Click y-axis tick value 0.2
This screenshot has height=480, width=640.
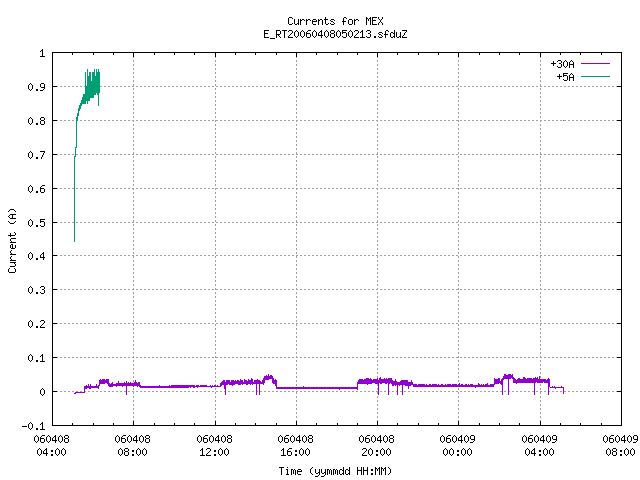(x=36, y=324)
